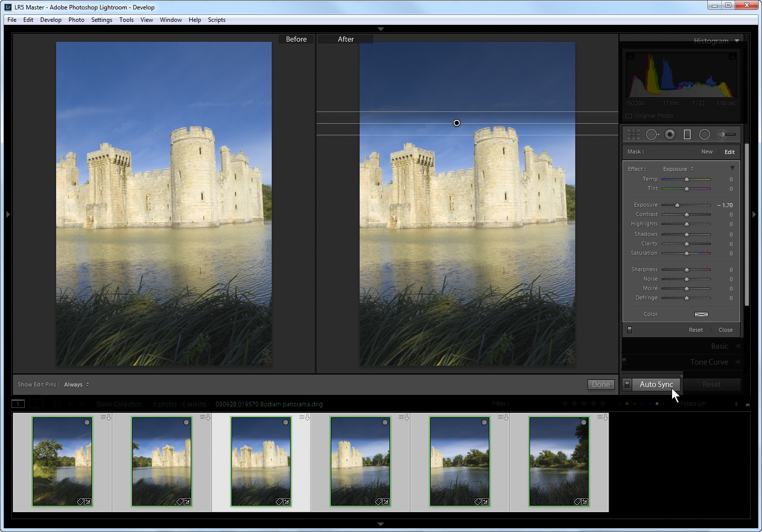Viewport: 762px width, 532px height.
Task: Click the graduated filter edit pin
Action: click(x=457, y=123)
